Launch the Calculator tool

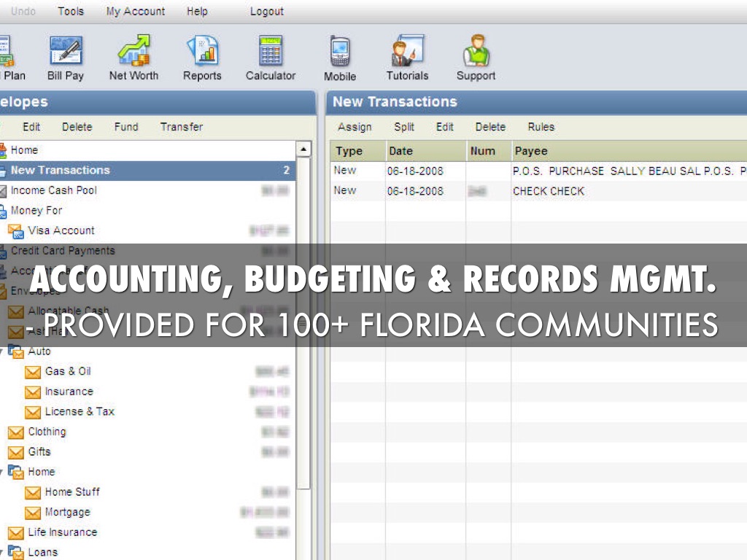coord(271,51)
